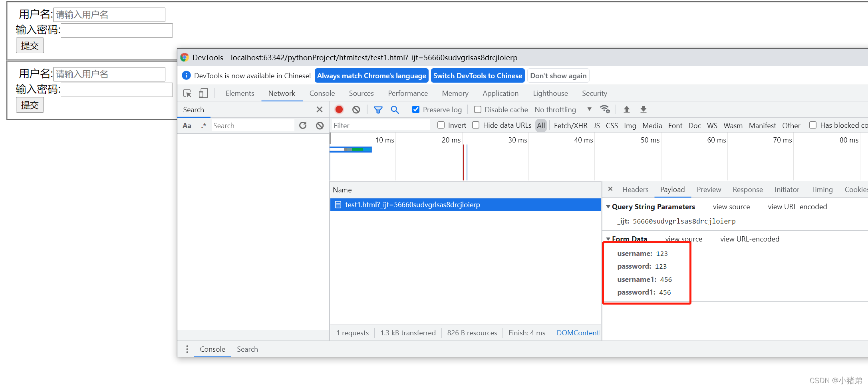The width and height of the screenshot is (868, 388).
Task: Click the import HAR upload icon
Action: (x=627, y=109)
